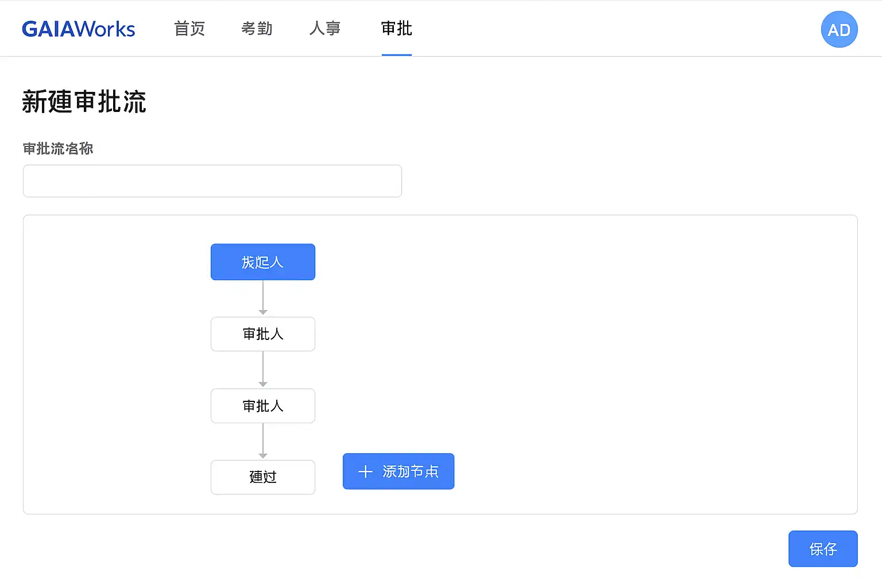882x588 pixels.
Task: Switch to the 考勤 tab
Action: click(x=257, y=29)
